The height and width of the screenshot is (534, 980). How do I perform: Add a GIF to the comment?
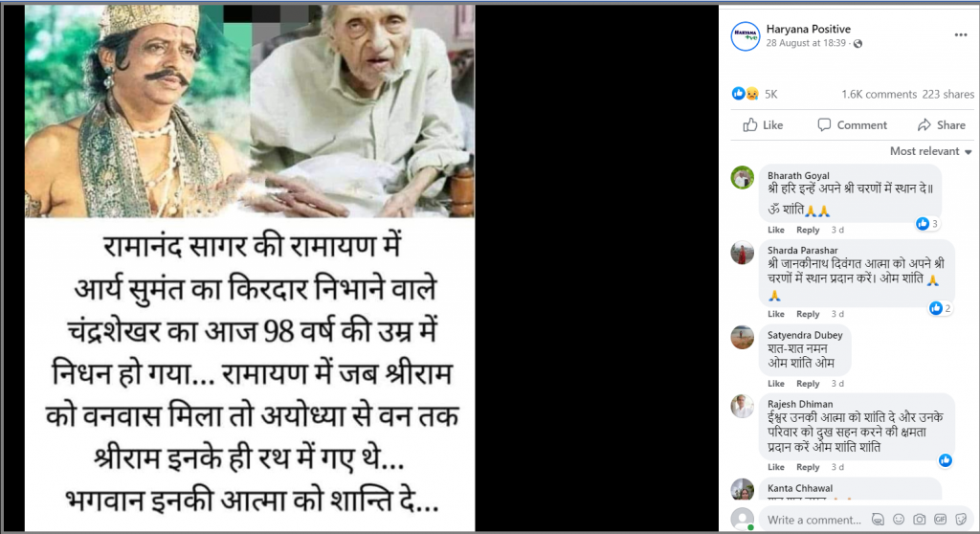click(940, 519)
